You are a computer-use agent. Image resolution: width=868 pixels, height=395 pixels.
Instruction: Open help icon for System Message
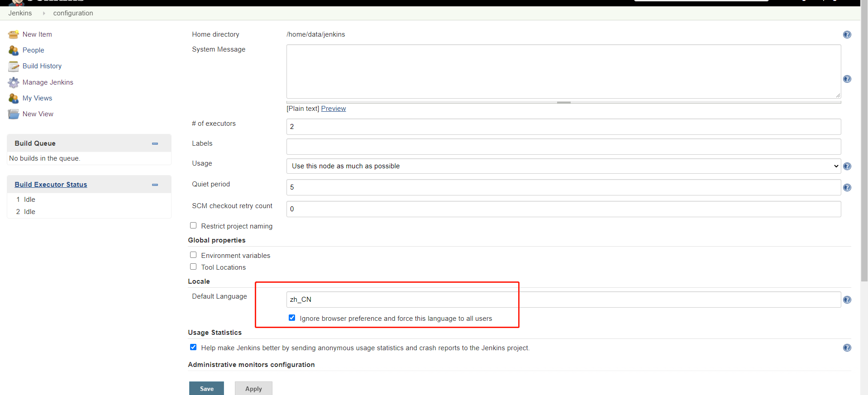[x=847, y=79]
